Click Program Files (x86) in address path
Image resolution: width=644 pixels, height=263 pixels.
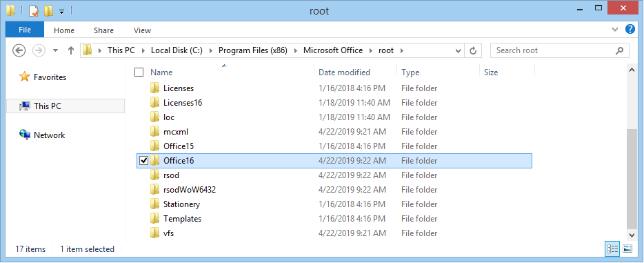(252, 50)
